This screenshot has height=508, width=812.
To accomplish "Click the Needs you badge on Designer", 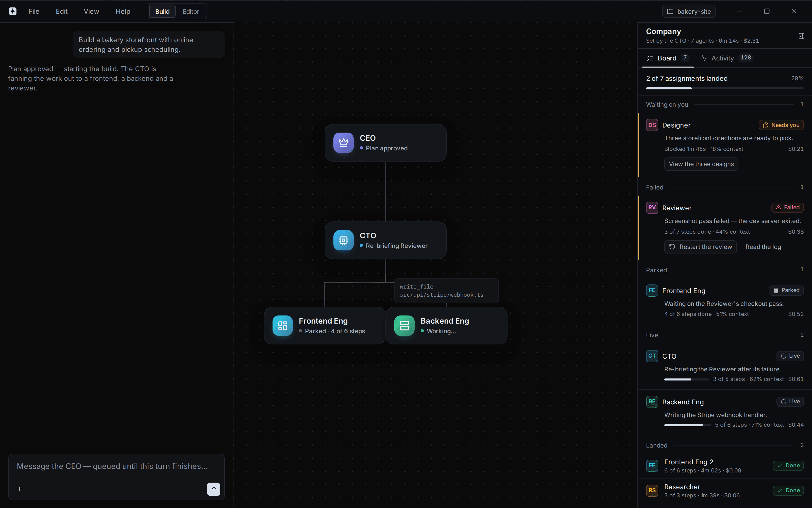I will tap(781, 125).
